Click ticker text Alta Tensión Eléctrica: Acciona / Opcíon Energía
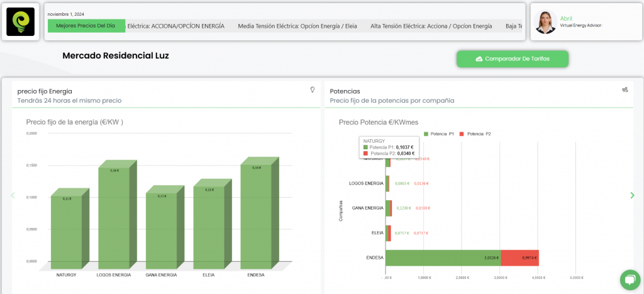The image size is (644, 294). pos(431,26)
